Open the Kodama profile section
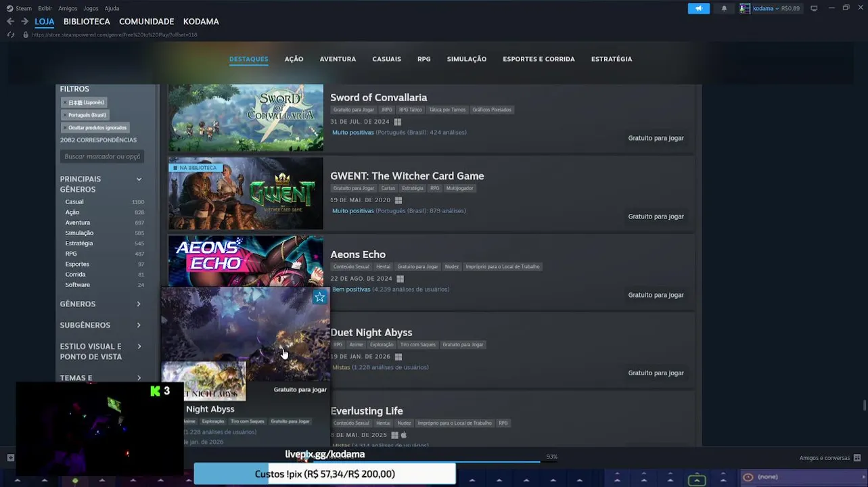The height and width of the screenshot is (487, 868). click(201, 22)
